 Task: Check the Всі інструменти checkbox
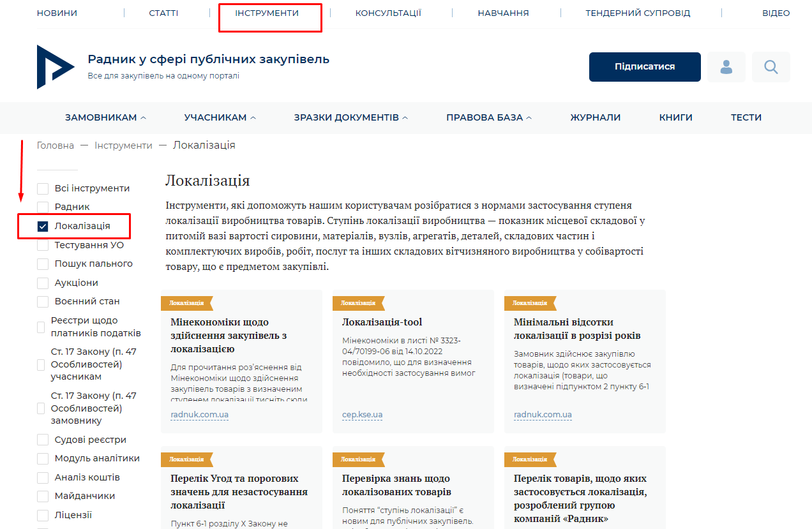[43, 188]
